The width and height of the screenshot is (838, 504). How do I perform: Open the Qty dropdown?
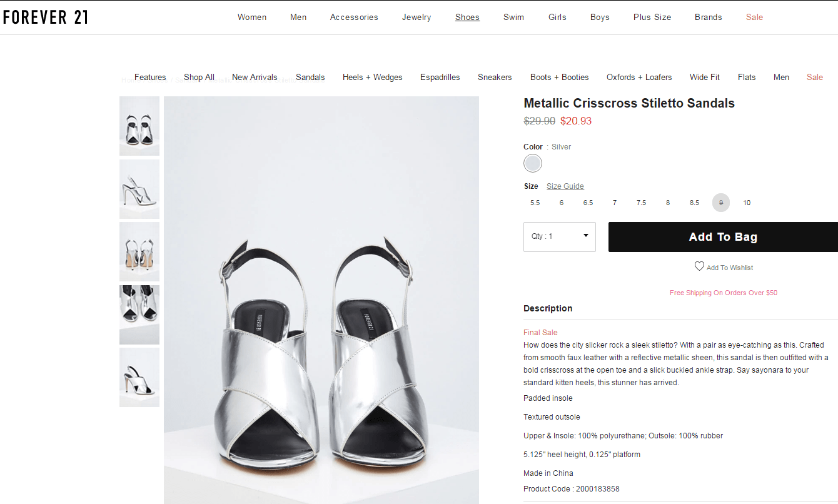559,236
